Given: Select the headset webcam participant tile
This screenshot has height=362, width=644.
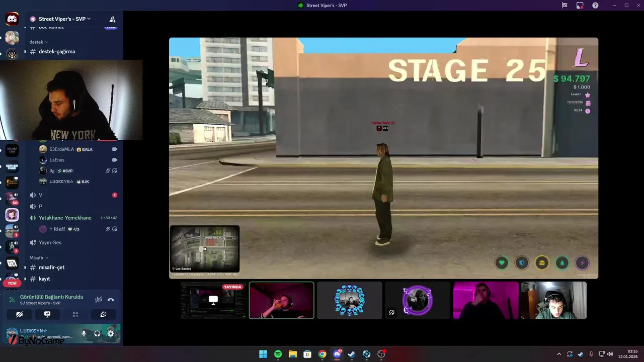Looking at the screenshot, I should coord(554,300).
